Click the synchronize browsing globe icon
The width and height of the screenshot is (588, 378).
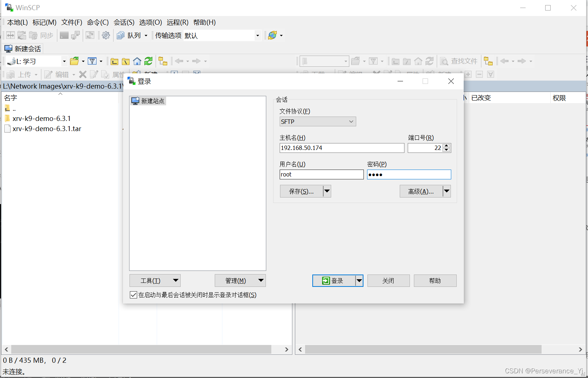[272, 35]
